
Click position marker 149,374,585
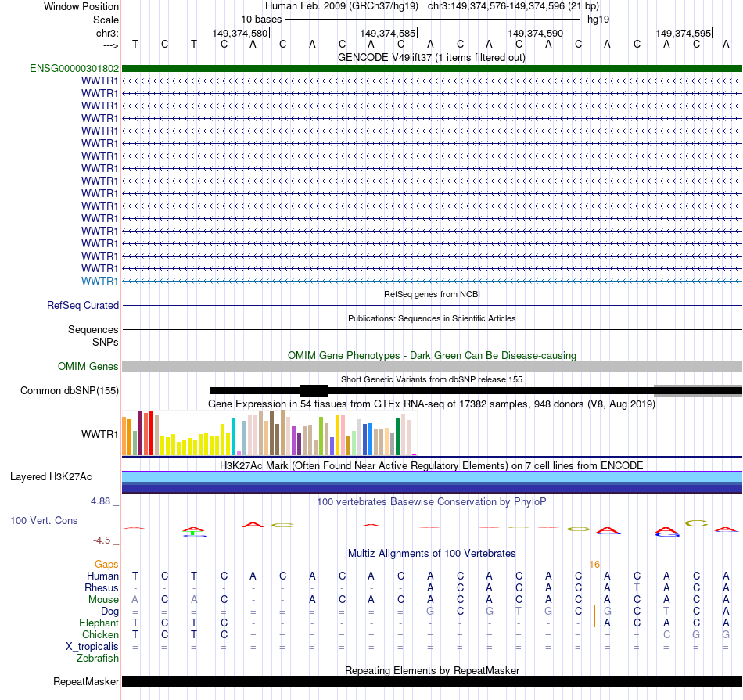point(388,33)
